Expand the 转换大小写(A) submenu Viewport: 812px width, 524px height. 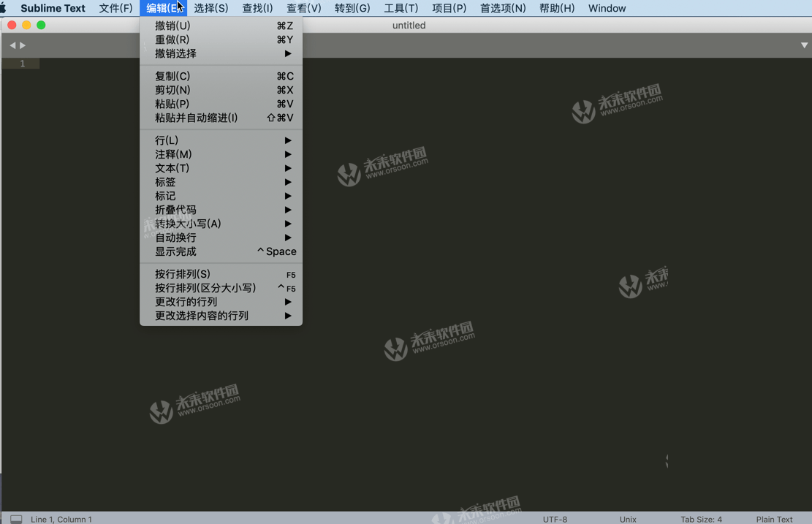tap(221, 224)
